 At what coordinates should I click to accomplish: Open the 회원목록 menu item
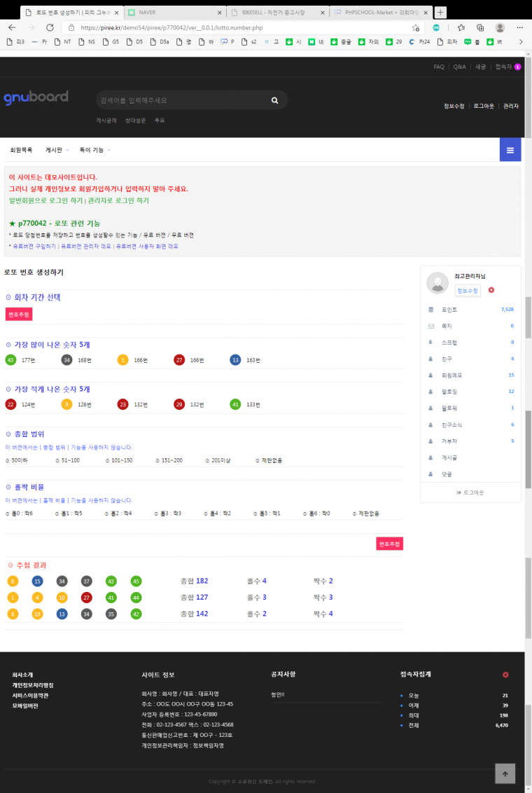click(21, 150)
